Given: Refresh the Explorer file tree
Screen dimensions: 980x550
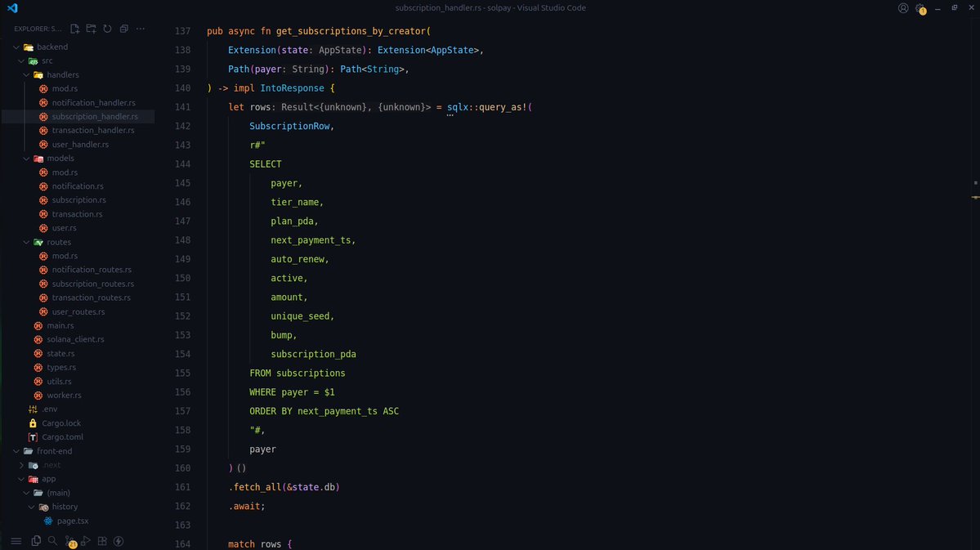Looking at the screenshot, I should click(x=108, y=29).
